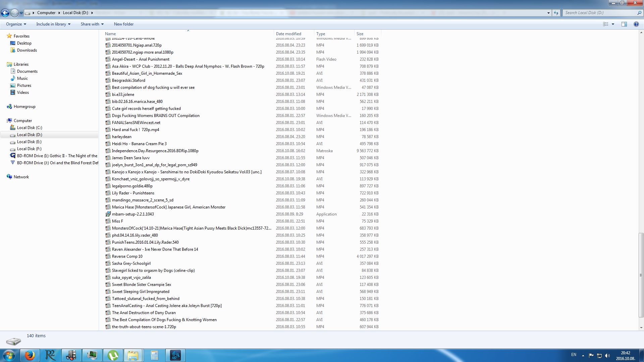The image size is (644, 362).
Task: Open BD-ROM Drive (J:) Ori icon
Action: pos(13,163)
